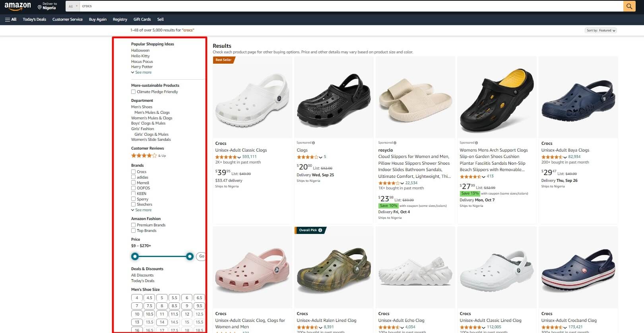Click the left handle of price slider
644x333 pixels.
pyautogui.click(x=135, y=256)
